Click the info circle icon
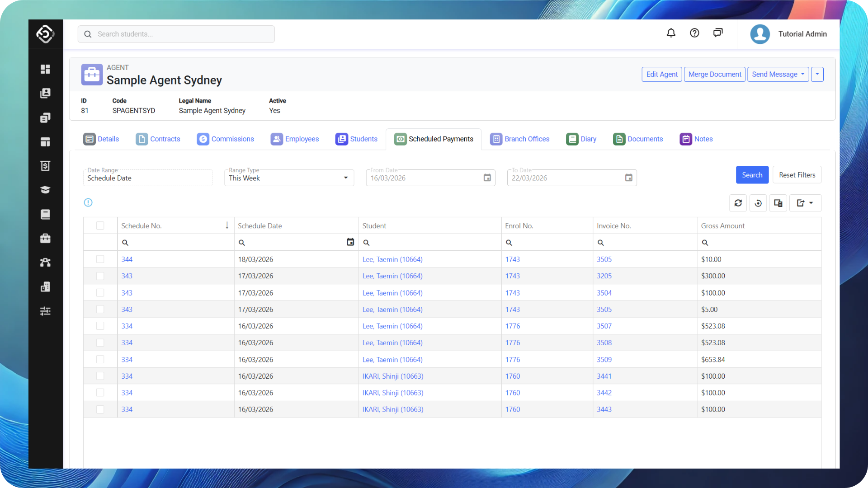 coord(88,203)
